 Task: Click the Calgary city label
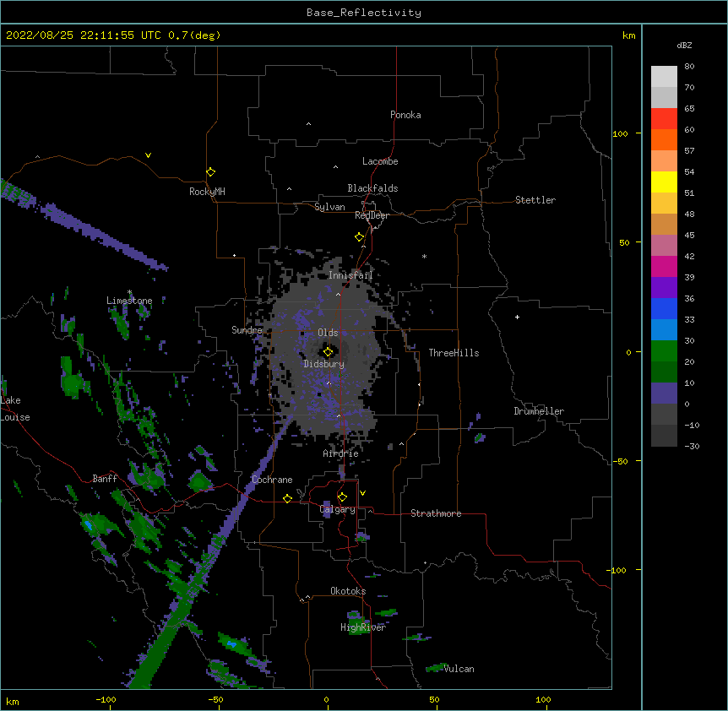pos(338,509)
